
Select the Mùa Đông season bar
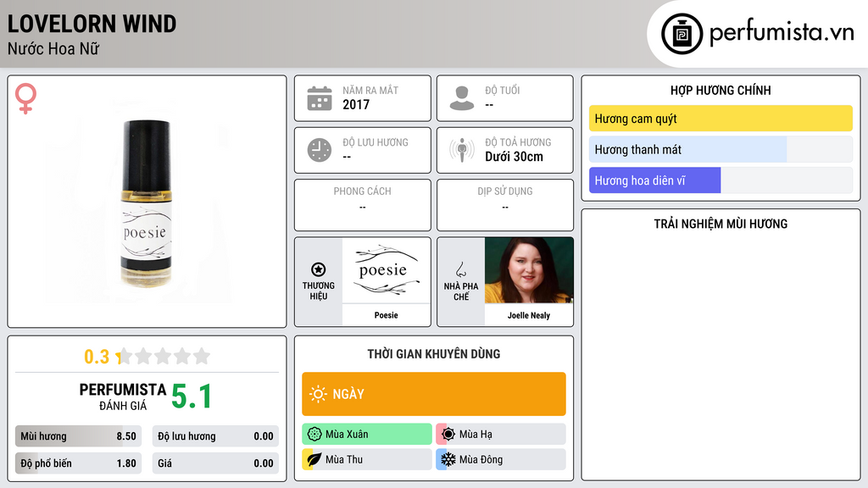[501, 459]
